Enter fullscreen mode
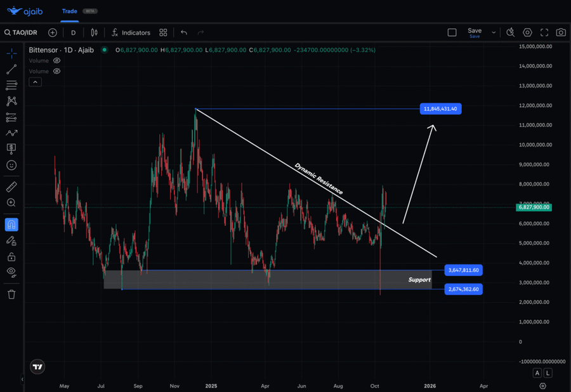Viewport: 571px width, 392px height. click(544, 32)
